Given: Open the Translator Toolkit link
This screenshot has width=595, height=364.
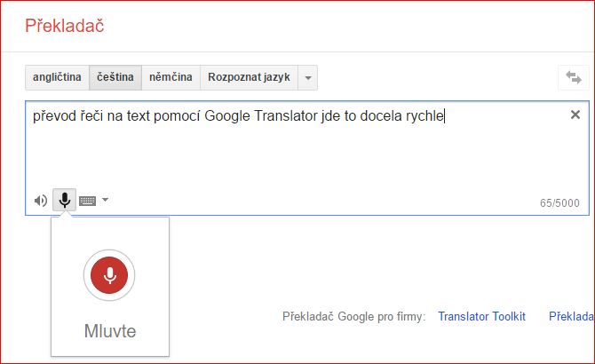Looking at the screenshot, I should pos(481,316).
